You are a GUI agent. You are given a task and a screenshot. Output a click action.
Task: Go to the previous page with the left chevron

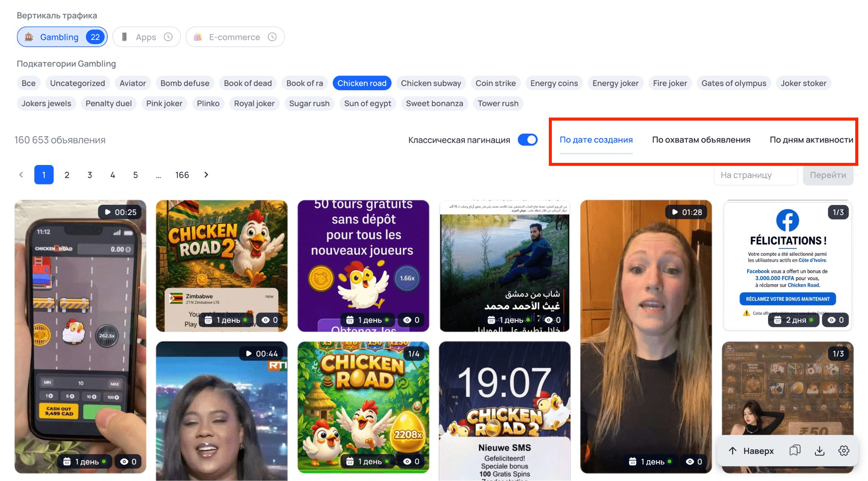pyautogui.click(x=21, y=175)
